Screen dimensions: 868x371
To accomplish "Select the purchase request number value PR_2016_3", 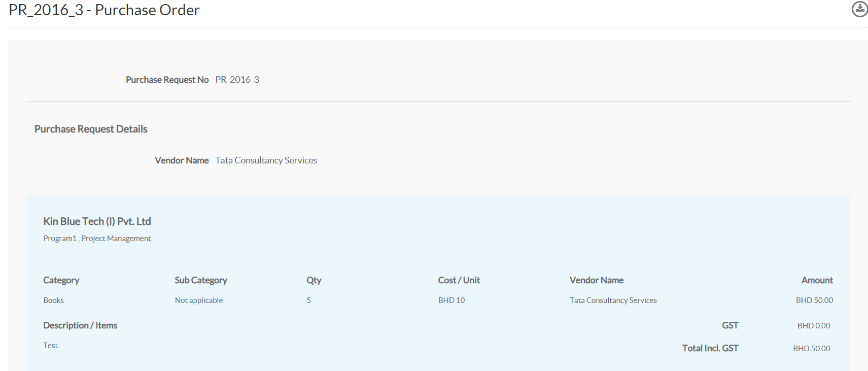I will (x=237, y=80).
